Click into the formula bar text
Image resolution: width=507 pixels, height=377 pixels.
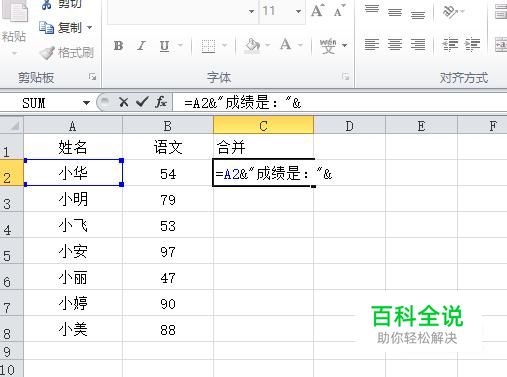coord(340,103)
